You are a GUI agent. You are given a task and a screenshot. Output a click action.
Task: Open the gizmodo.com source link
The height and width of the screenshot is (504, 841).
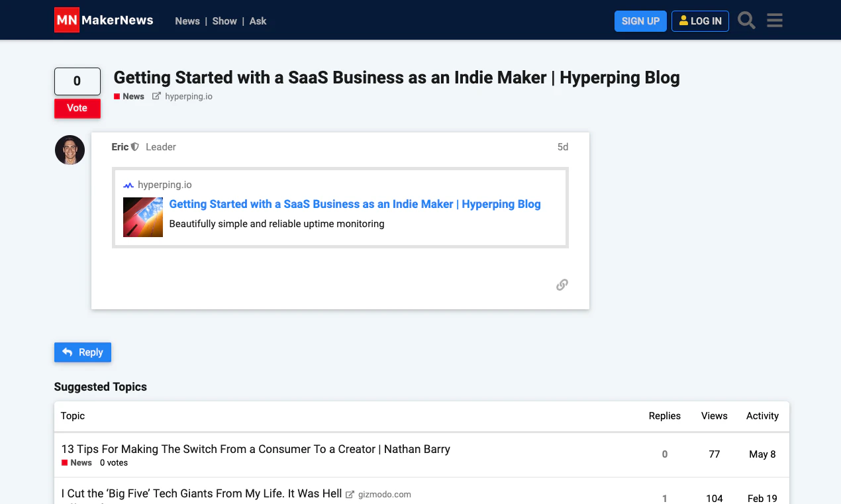pyautogui.click(x=385, y=494)
